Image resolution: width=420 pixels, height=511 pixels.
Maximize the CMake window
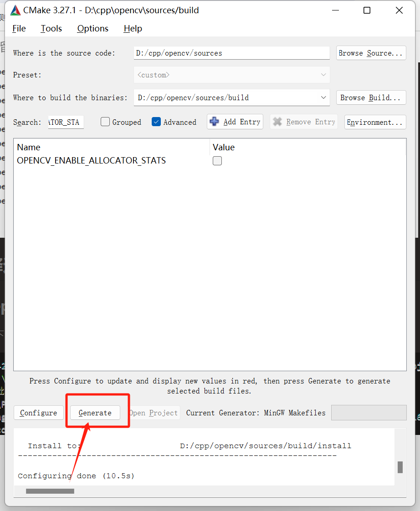367,10
